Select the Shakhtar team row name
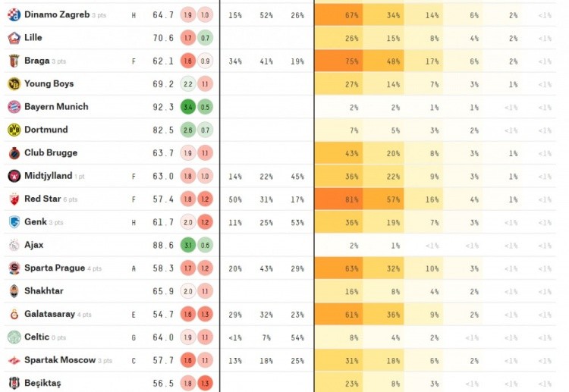Viewport: 569px width, 392px height. pyautogui.click(x=44, y=291)
